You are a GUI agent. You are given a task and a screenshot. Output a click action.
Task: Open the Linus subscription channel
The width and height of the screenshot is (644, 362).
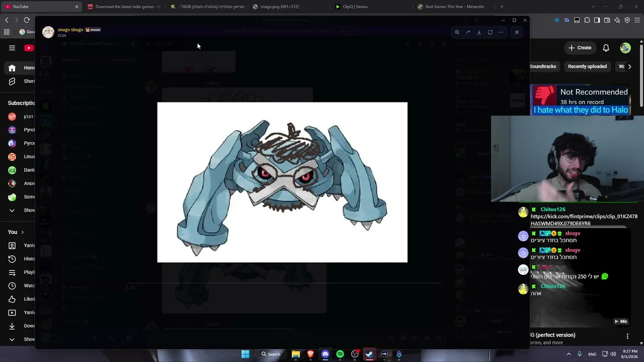click(x=21, y=157)
